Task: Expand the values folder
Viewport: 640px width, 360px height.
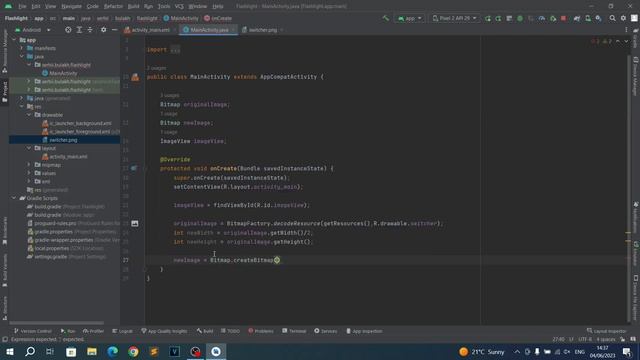Action: pyautogui.click(x=29, y=173)
